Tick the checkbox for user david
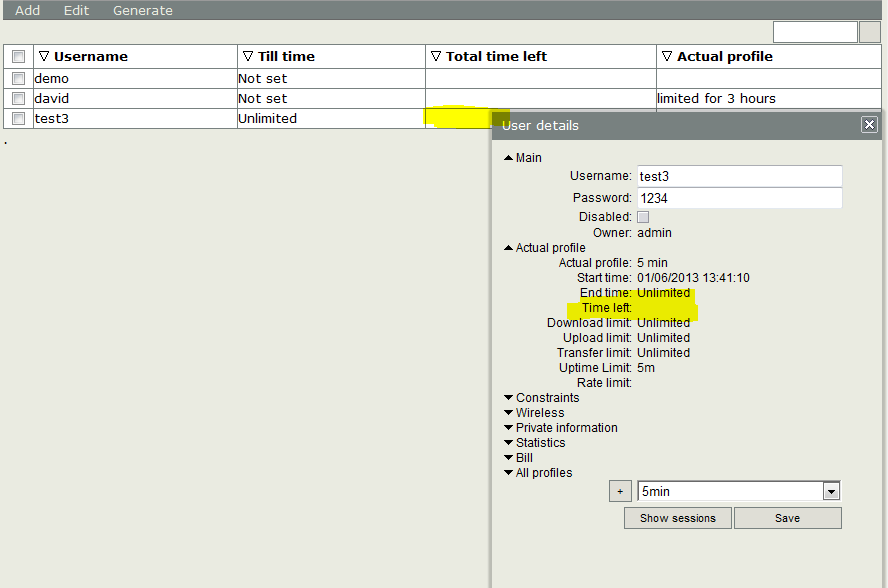The width and height of the screenshot is (888, 588). (19, 99)
